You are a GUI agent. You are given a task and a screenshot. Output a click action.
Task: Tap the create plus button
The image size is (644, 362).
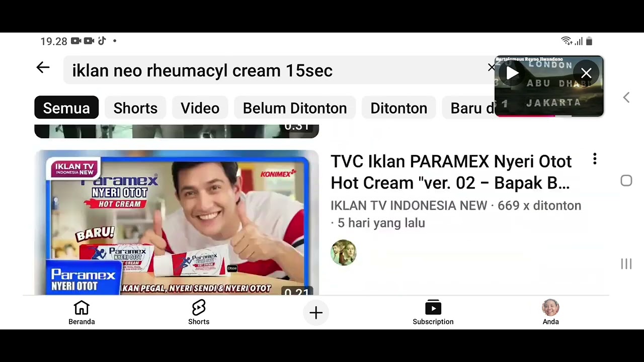click(x=316, y=313)
